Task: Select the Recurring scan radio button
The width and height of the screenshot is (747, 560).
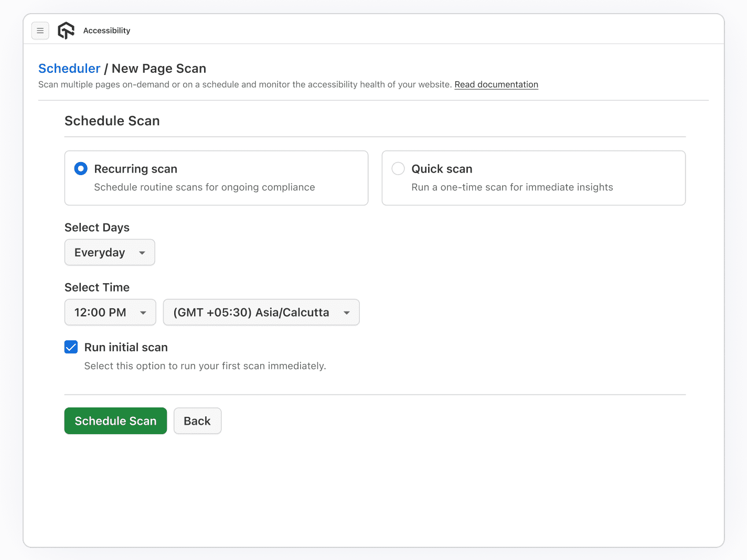Action: coord(81,169)
